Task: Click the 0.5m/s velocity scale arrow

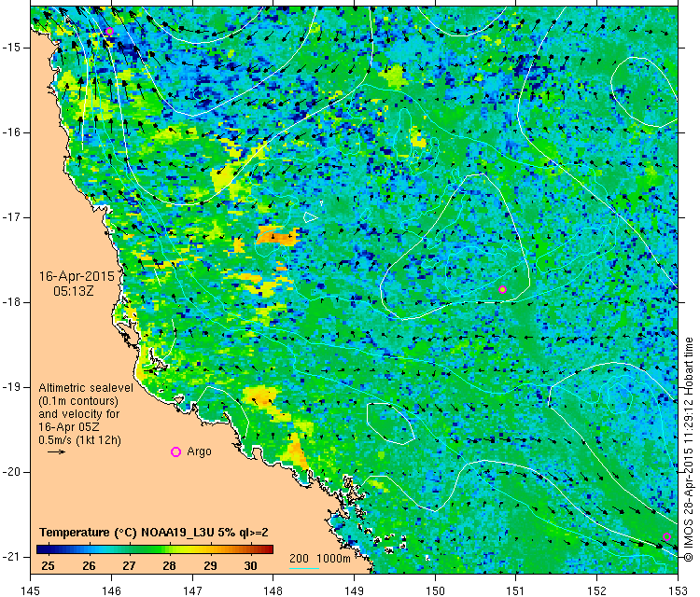Action: coord(57,452)
